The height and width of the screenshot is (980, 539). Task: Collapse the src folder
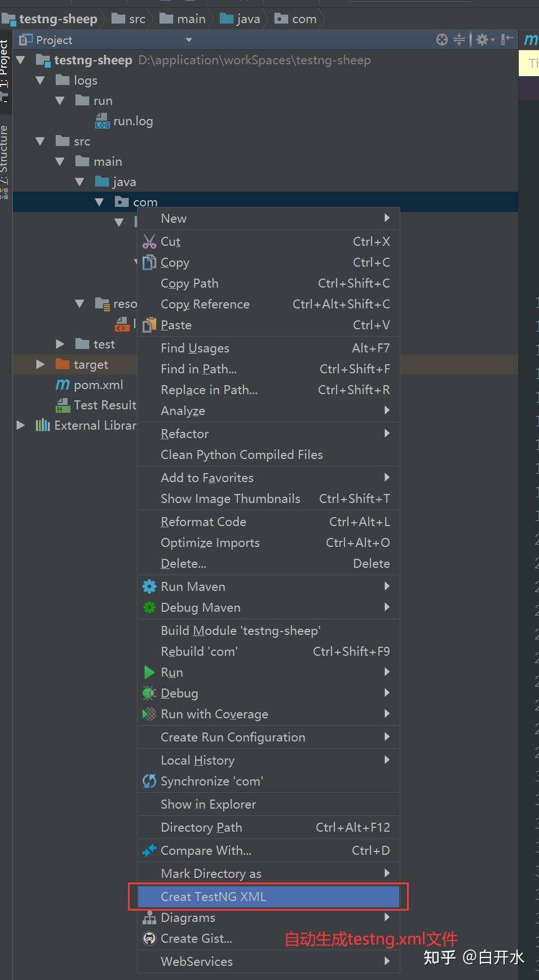[x=40, y=141]
